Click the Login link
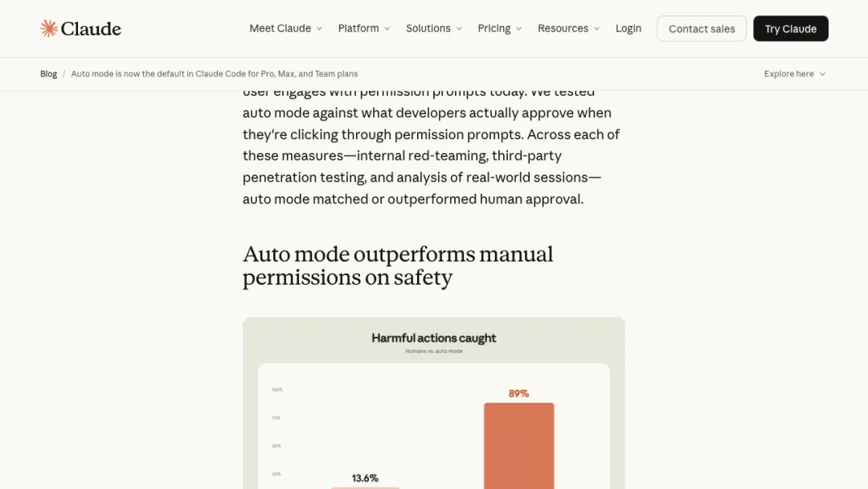The height and width of the screenshot is (489, 868). tap(628, 28)
